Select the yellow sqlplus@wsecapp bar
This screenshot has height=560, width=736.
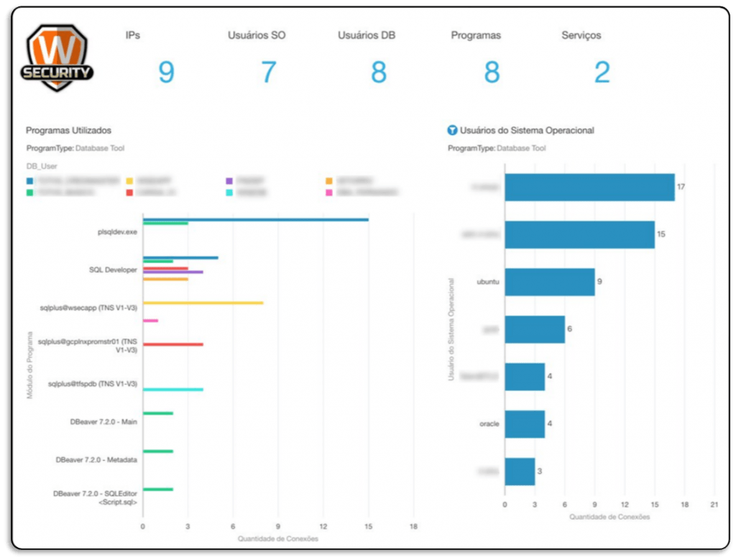pyautogui.click(x=203, y=303)
